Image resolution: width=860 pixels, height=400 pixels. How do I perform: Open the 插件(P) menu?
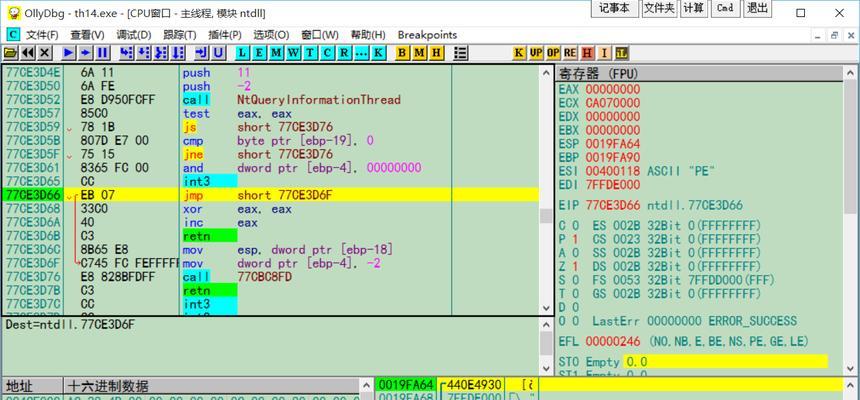click(x=225, y=35)
